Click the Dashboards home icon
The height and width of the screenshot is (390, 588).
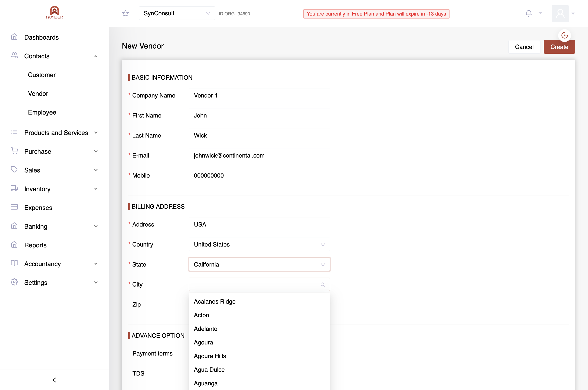[14, 37]
